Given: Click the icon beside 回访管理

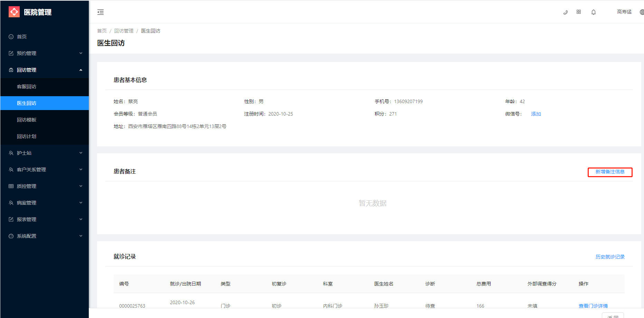Looking at the screenshot, I should click(11, 70).
